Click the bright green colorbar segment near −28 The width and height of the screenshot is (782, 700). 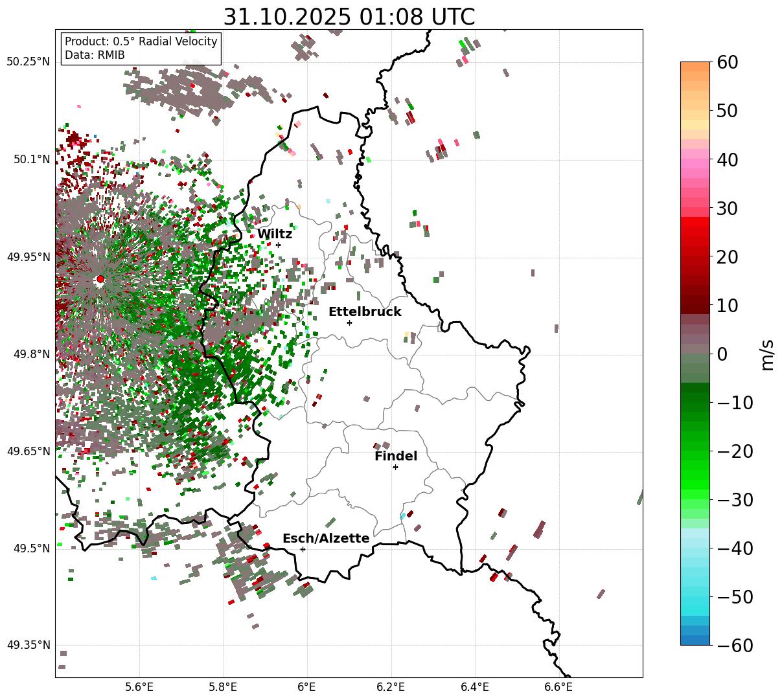(x=695, y=486)
